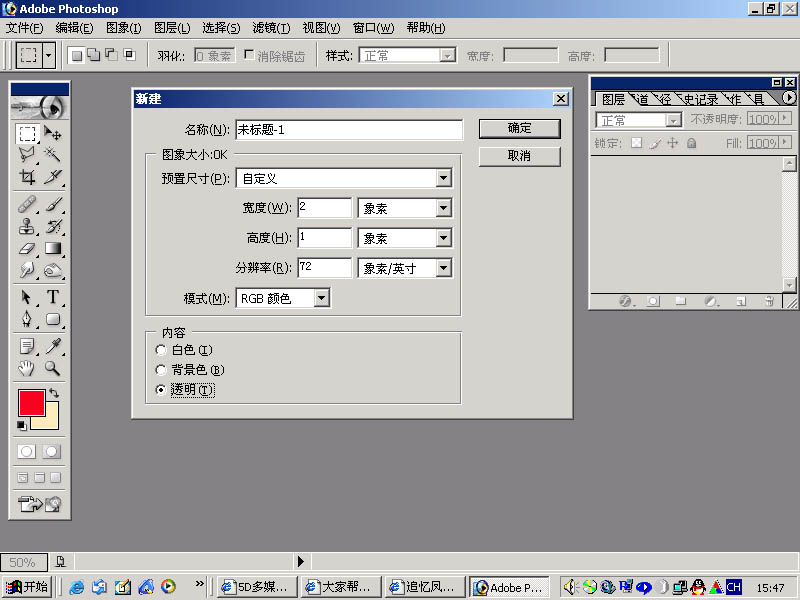Open the 窗口(W) menu
Viewport: 800px width, 600px height.
[x=373, y=28]
